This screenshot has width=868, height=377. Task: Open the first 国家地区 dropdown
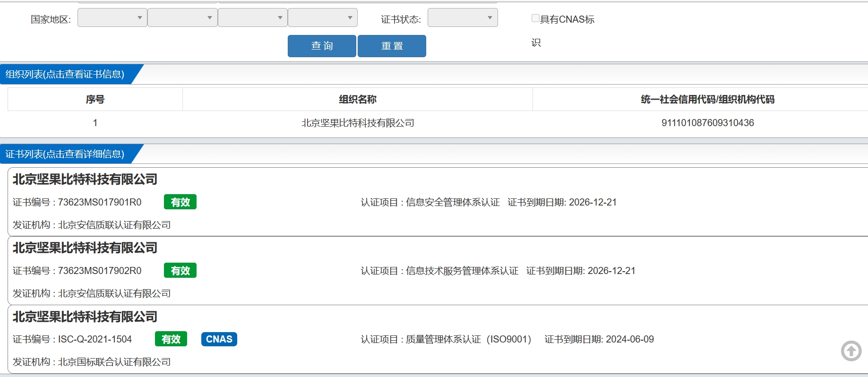pyautogui.click(x=112, y=17)
